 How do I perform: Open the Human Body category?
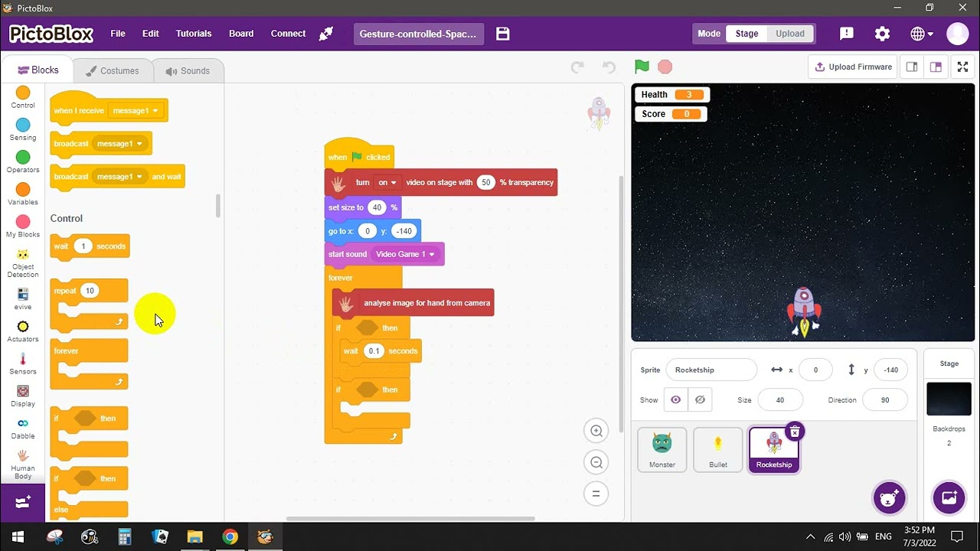[23, 464]
